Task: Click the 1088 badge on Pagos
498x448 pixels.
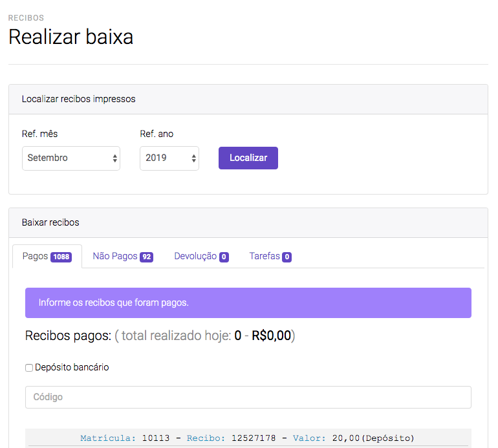Action: coord(61,257)
